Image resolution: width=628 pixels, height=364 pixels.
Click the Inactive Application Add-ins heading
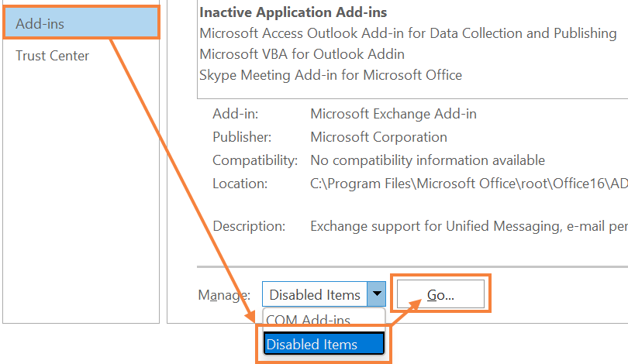pos(293,12)
